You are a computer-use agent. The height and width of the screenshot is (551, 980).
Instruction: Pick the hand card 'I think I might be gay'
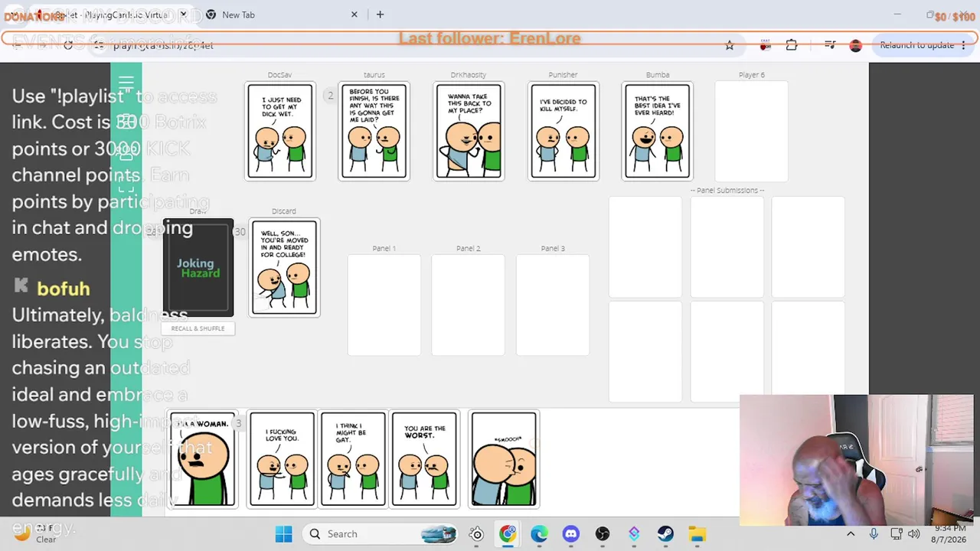point(353,459)
